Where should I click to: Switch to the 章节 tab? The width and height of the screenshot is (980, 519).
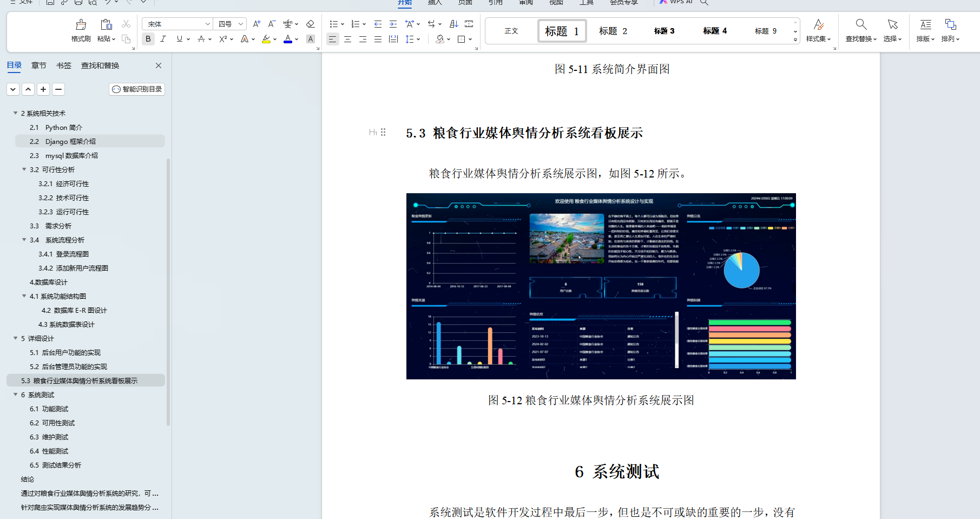coord(38,65)
